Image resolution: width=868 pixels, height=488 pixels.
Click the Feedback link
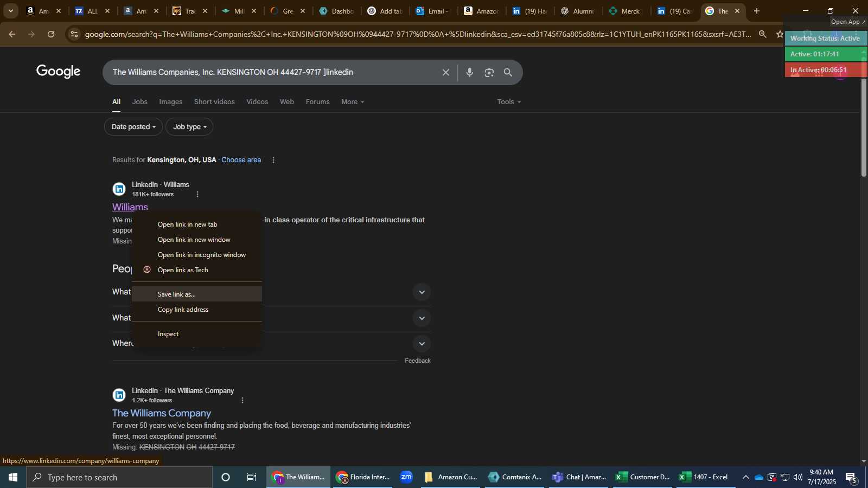tap(418, 361)
